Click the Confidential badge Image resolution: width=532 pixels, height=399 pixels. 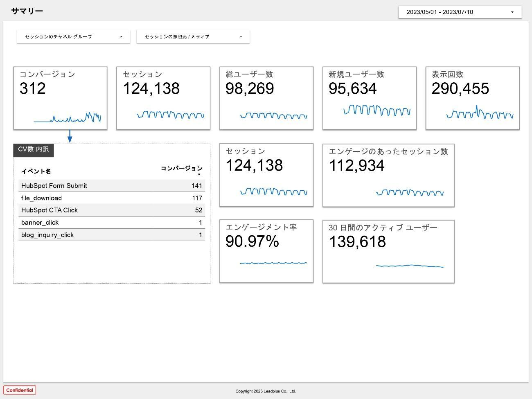pyautogui.click(x=20, y=390)
